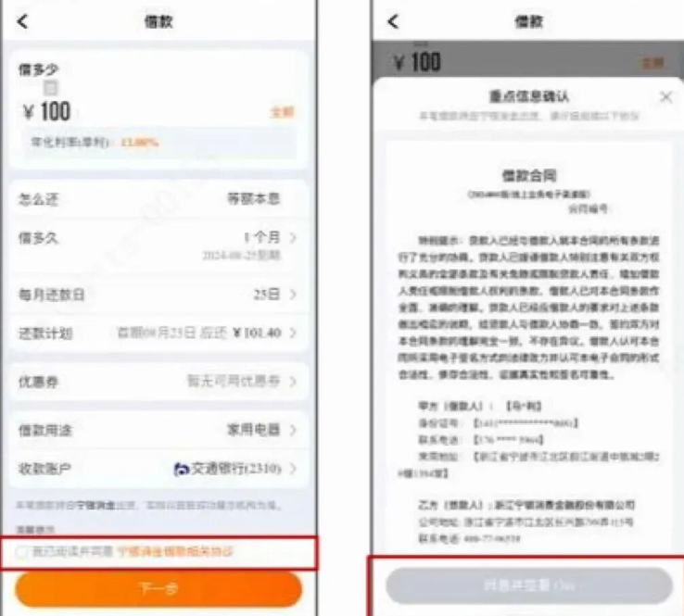
Task: Tap the back arrow on the right contract screen
Action: coord(393,22)
